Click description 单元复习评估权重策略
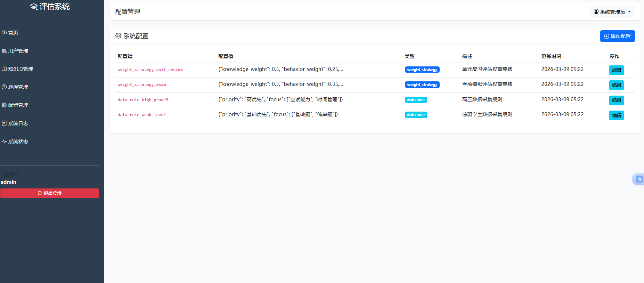This screenshot has height=283, width=644. tap(487, 69)
